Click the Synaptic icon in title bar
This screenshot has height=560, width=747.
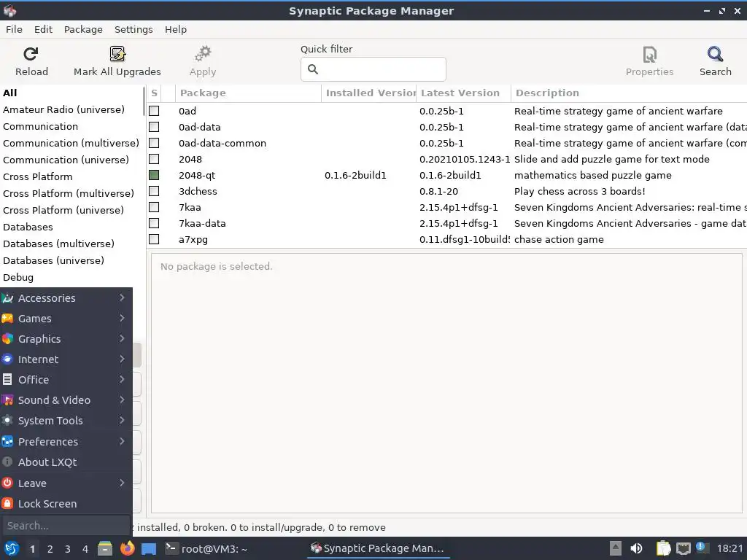pos(10,10)
